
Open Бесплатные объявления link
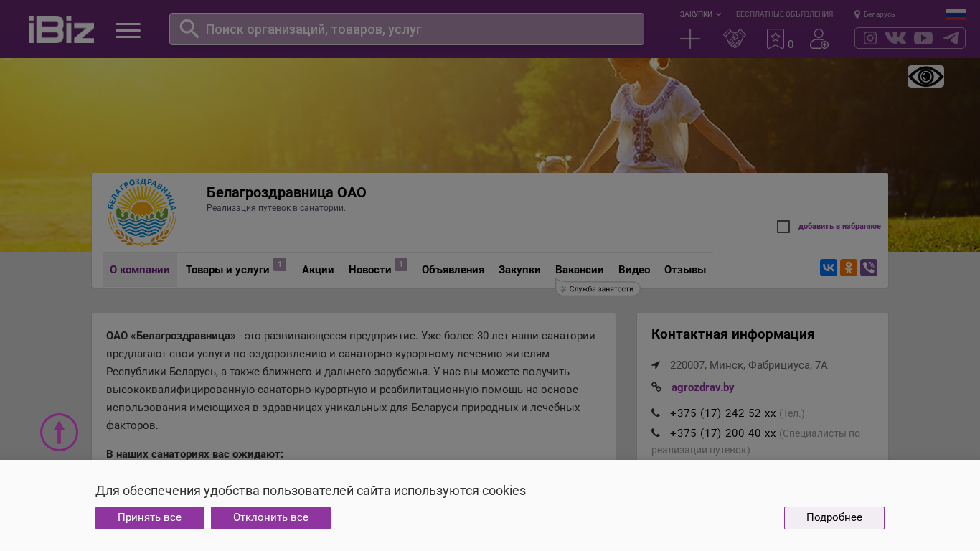(x=784, y=14)
